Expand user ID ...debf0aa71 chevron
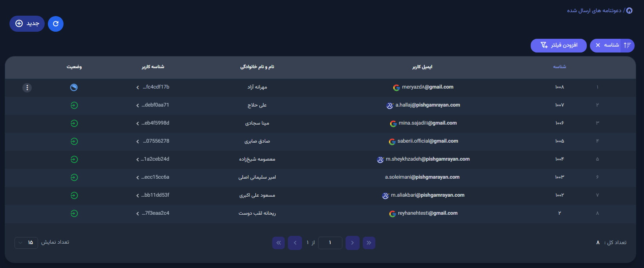The image size is (644, 268). tap(138, 105)
